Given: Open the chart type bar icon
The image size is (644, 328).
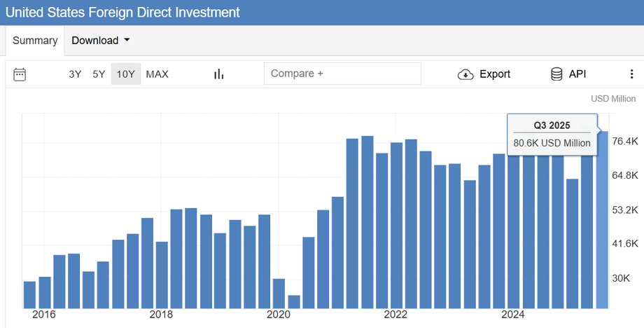Looking at the screenshot, I should 218,74.
